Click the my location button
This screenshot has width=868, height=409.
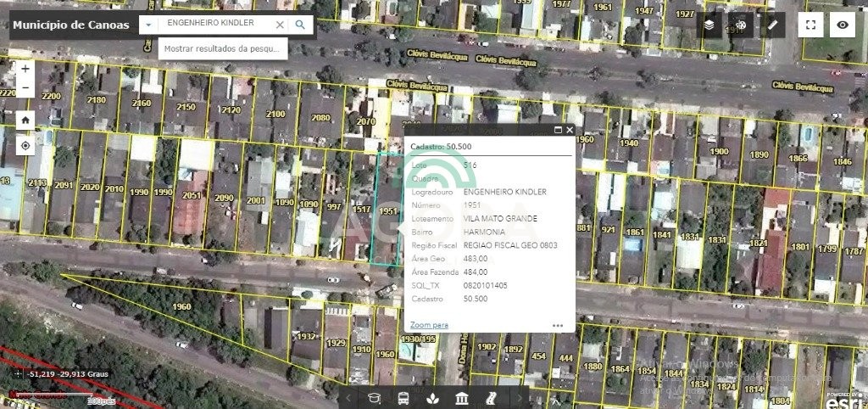pos(25,146)
